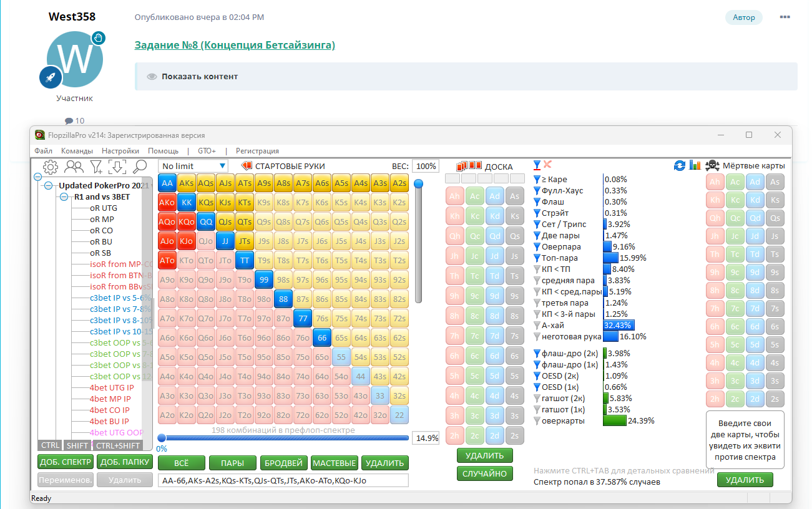The image size is (812, 509).
Task: Click the vertical weight slider handle beside matrix
Action: tap(419, 183)
